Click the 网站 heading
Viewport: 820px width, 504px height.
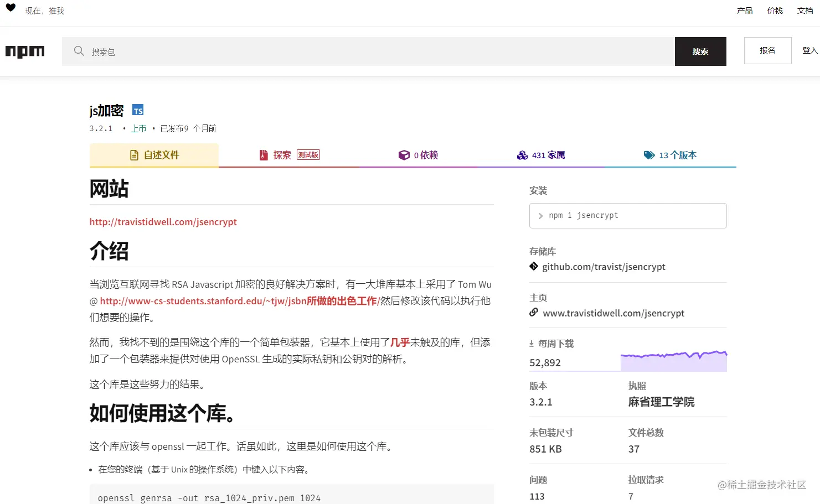pos(109,189)
